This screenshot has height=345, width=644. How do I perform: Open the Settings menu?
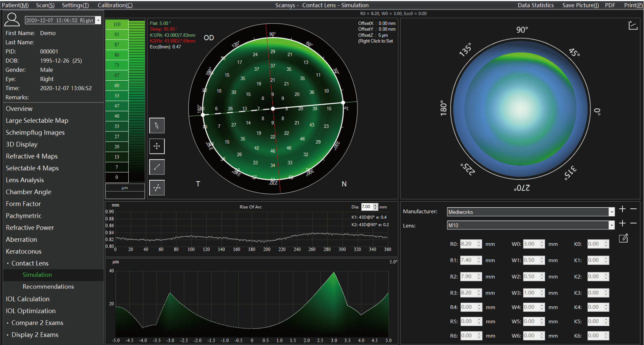(x=75, y=5)
